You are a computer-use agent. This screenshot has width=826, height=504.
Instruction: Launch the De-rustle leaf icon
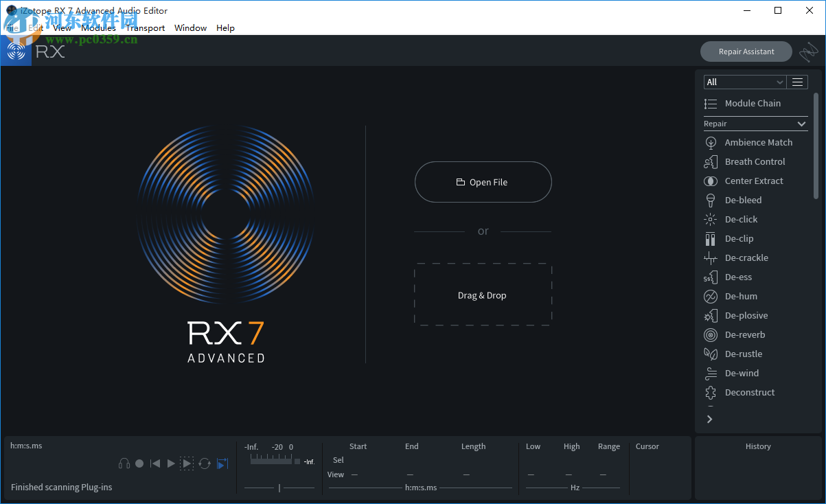pyautogui.click(x=711, y=354)
